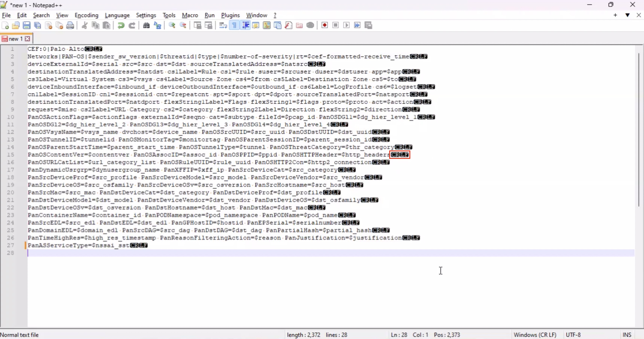Close the new 1 tab
Viewport: 644px width, 339px height.
pos(28,39)
